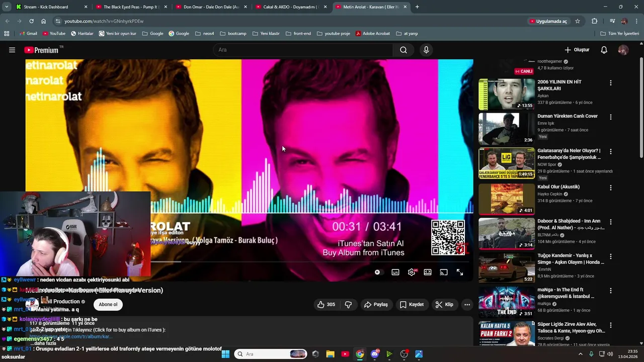
Task: Open Haritalar bookmark
Action: pos(82,34)
